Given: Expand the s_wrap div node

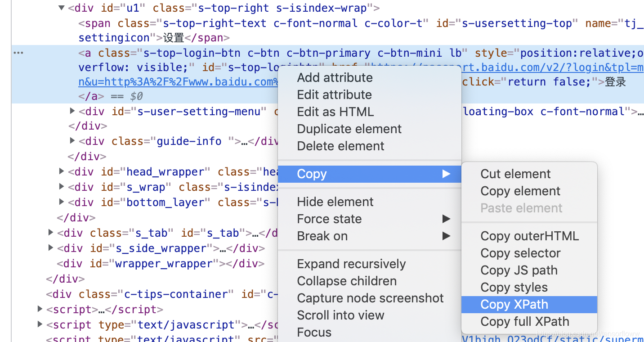Looking at the screenshot, I should tap(62, 186).
